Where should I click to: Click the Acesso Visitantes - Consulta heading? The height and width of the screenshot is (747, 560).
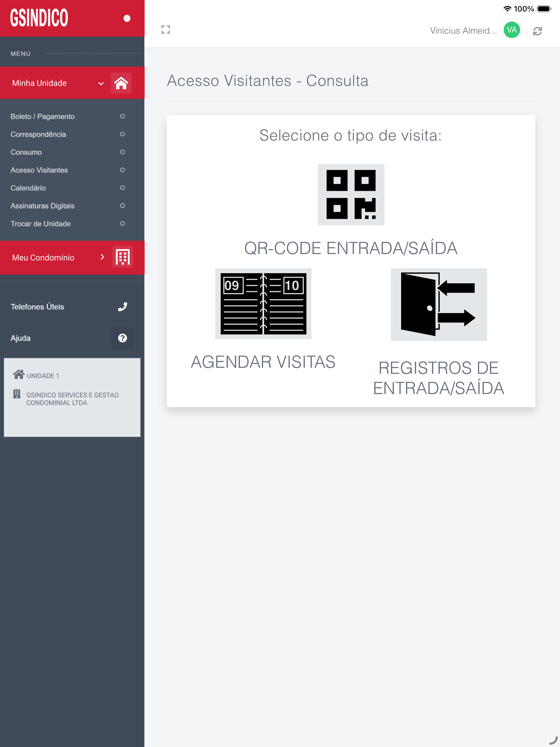point(267,81)
